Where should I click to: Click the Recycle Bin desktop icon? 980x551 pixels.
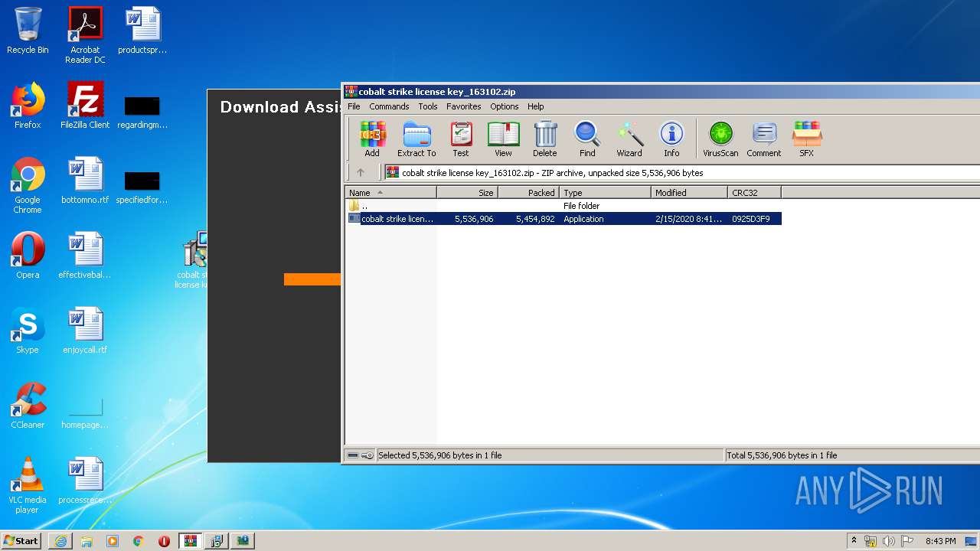pos(28,31)
